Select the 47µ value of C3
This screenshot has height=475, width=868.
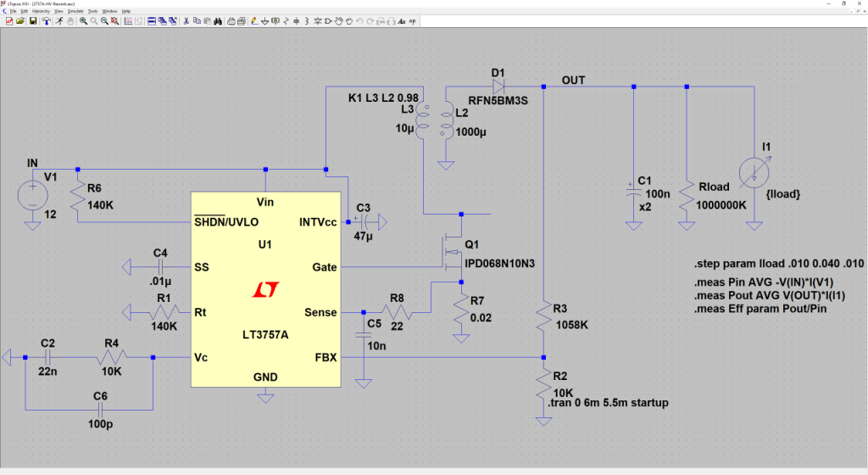coord(363,236)
